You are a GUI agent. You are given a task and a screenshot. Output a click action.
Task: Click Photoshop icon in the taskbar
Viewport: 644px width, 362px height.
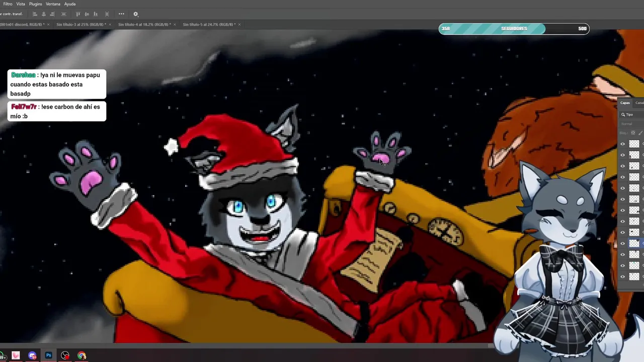coord(49,355)
